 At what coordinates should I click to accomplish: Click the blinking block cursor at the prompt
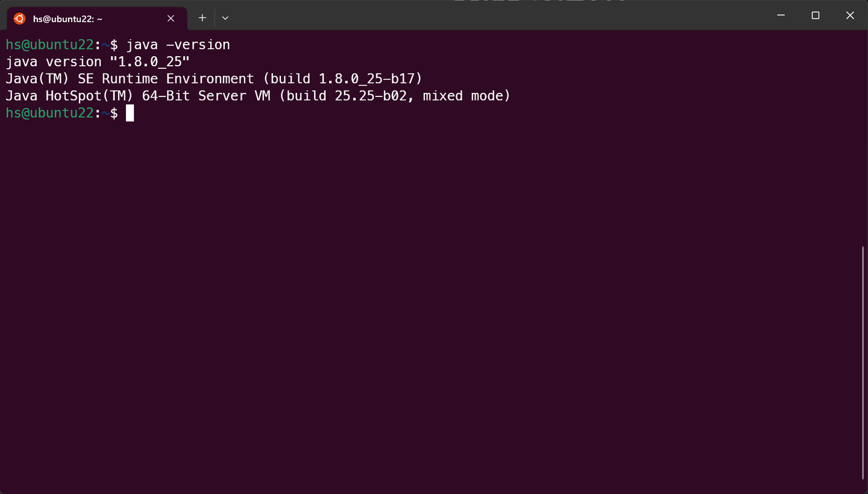(130, 113)
